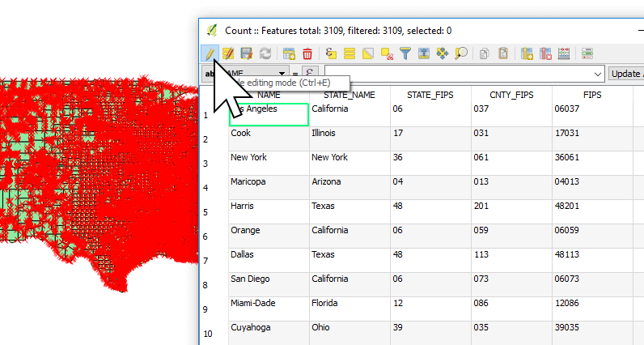Reload the attribute table
644x345 pixels.
tap(265, 53)
